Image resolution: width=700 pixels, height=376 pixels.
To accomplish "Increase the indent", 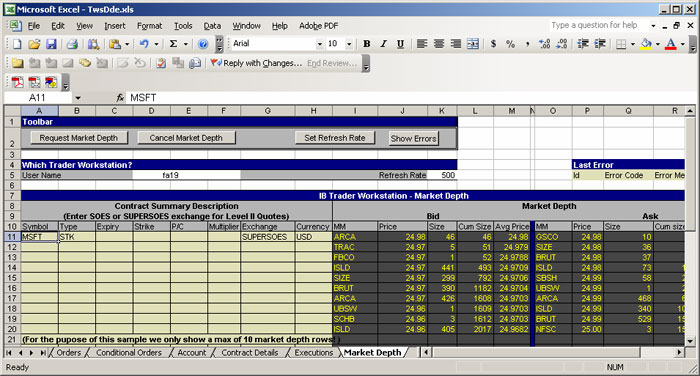I will [600, 44].
